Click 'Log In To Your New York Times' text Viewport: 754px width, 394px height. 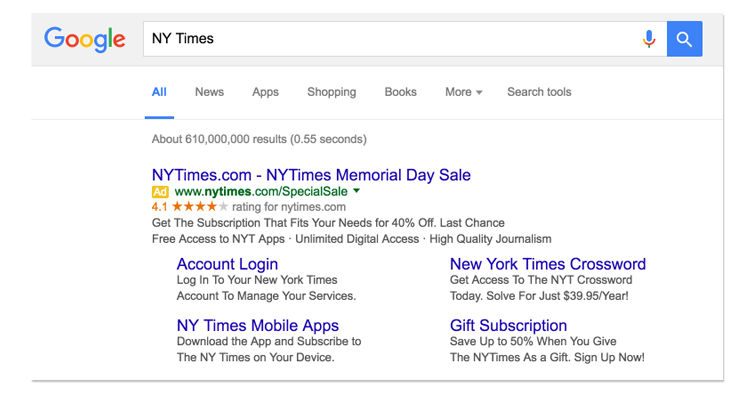click(x=257, y=280)
